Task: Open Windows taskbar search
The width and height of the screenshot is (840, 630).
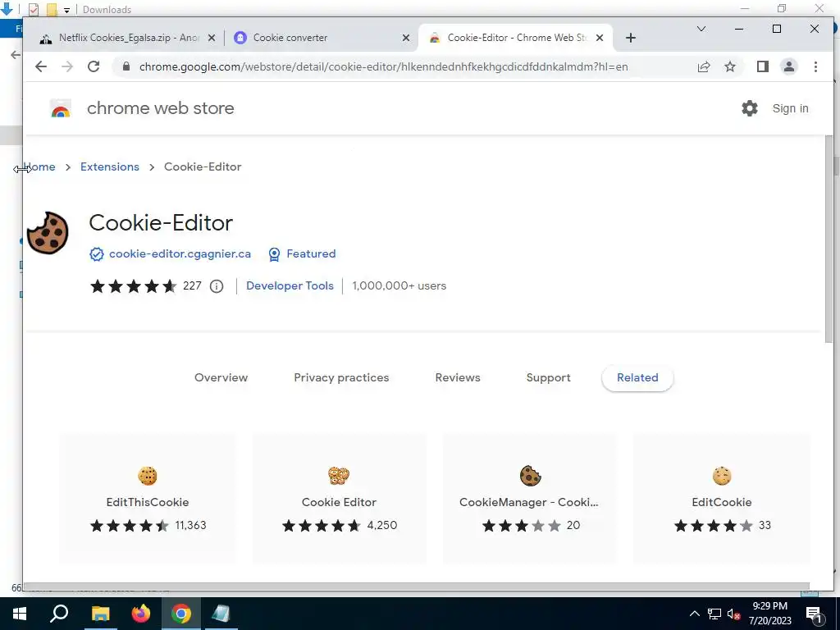Action: point(59,614)
